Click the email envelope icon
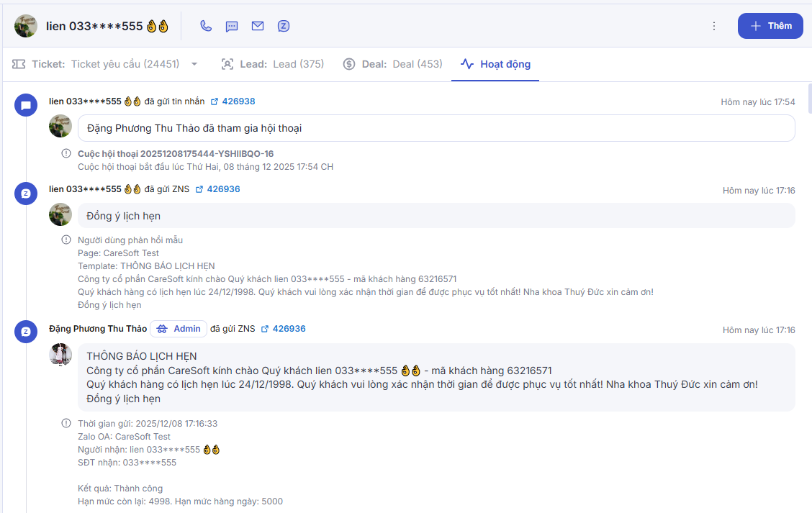This screenshot has width=812, height=513. click(x=258, y=26)
